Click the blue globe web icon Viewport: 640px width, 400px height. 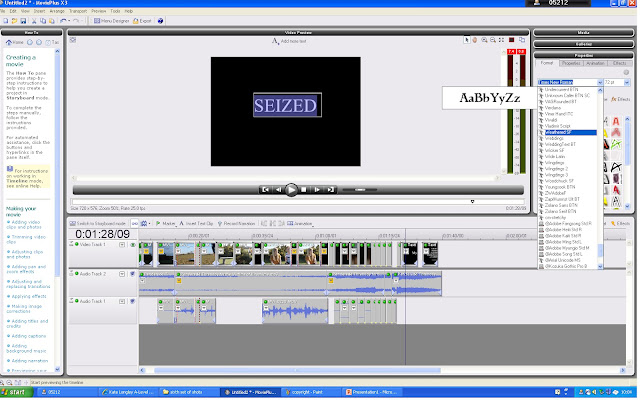(160, 21)
